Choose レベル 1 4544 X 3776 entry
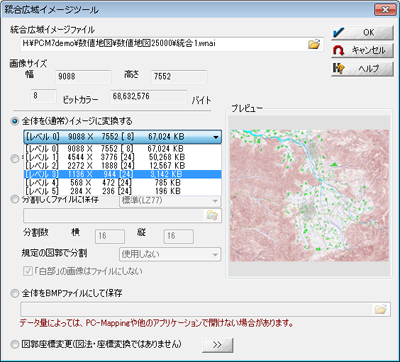This screenshot has width=400, height=362. pyautogui.click(x=123, y=157)
